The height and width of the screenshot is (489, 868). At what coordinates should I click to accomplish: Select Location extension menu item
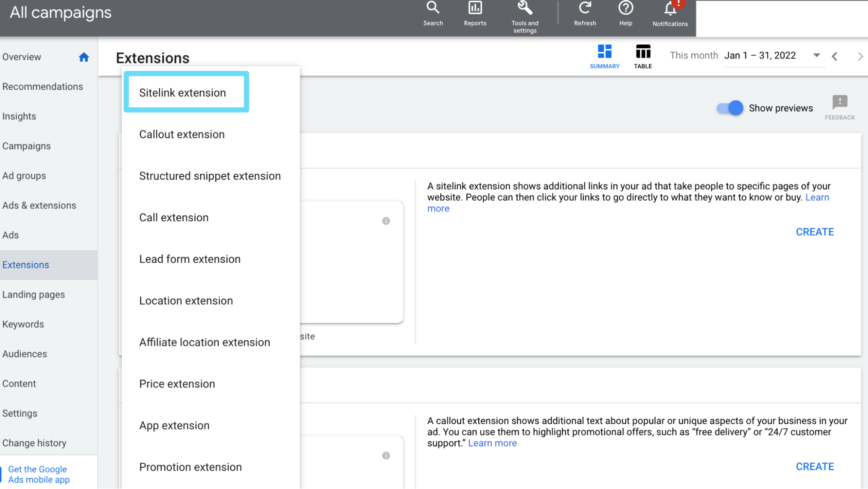coord(211,301)
